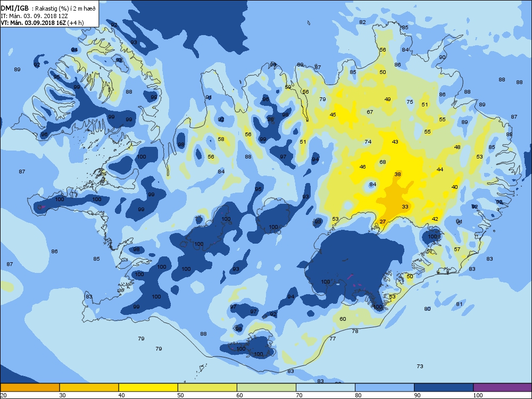Pick the medium blue 80–90 legend band
Screen dimensions: 532x399
(x=385, y=387)
